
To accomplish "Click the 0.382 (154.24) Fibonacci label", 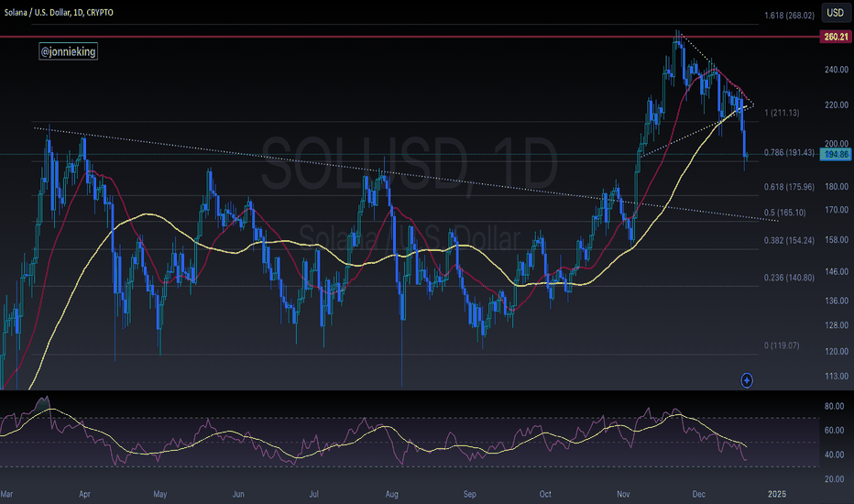I will click(x=789, y=240).
